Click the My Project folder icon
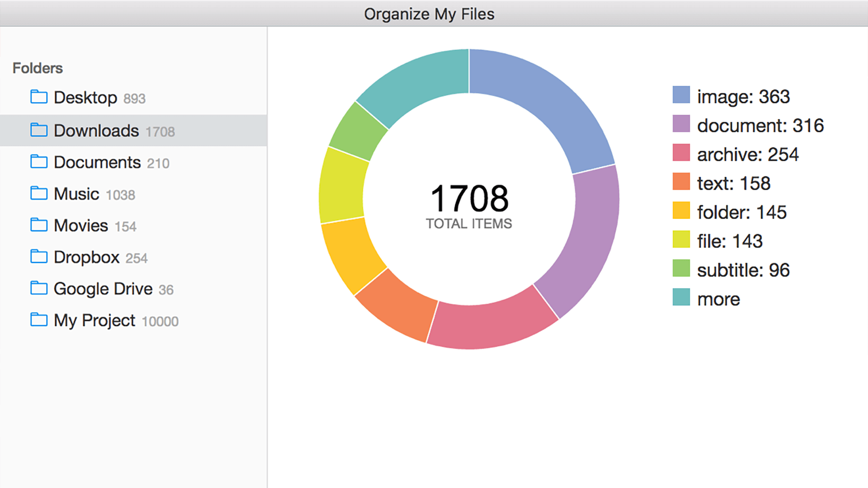 [x=40, y=319]
